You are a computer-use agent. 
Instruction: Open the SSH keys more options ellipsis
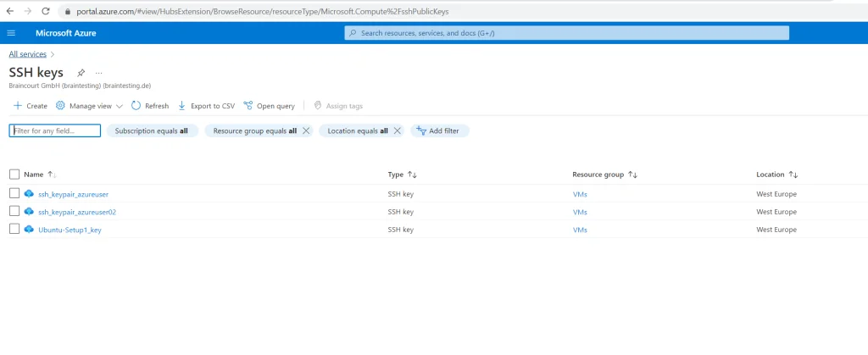[98, 72]
